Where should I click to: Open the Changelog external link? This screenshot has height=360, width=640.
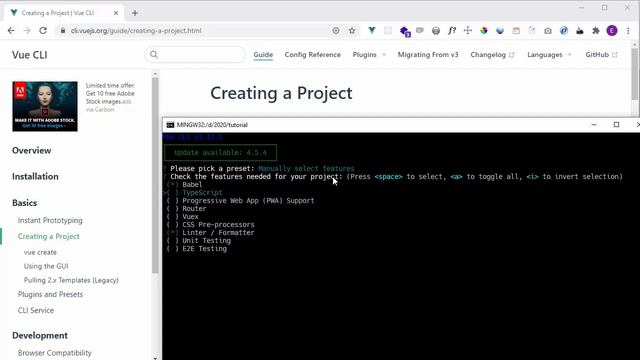(x=492, y=55)
